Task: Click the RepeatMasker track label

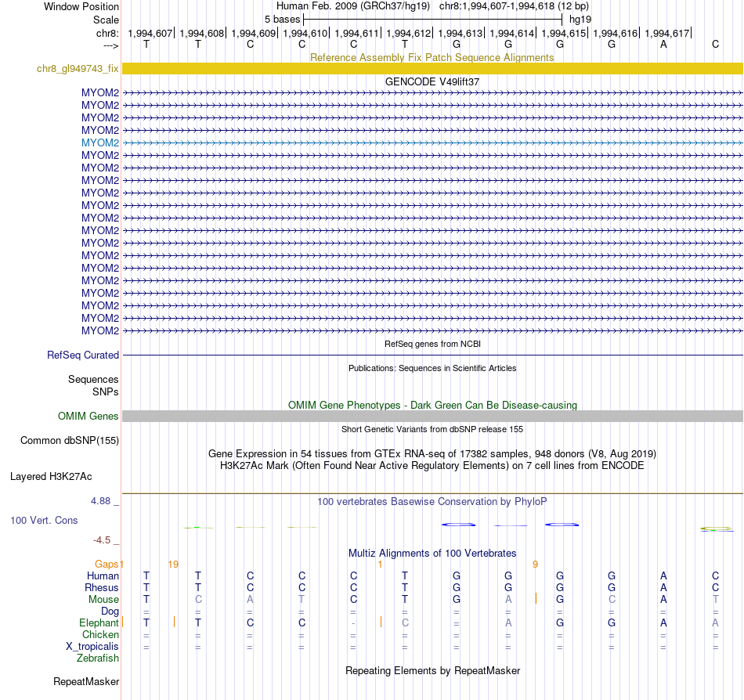Action: tap(86, 681)
